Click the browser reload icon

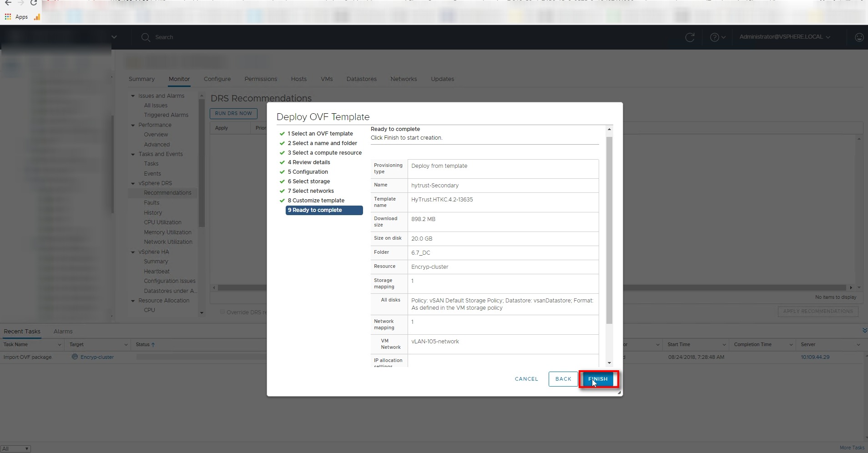point(33,3)
